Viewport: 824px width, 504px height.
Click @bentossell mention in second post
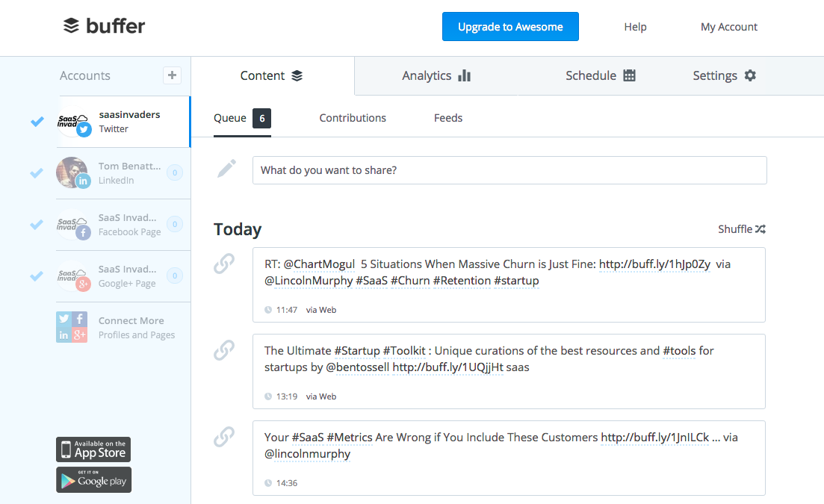click(357, 367)
